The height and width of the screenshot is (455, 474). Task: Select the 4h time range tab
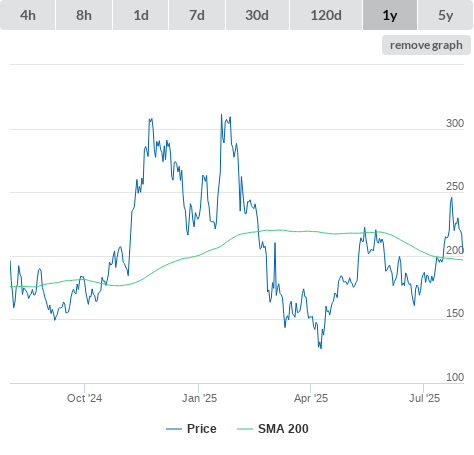click(28, 15)
